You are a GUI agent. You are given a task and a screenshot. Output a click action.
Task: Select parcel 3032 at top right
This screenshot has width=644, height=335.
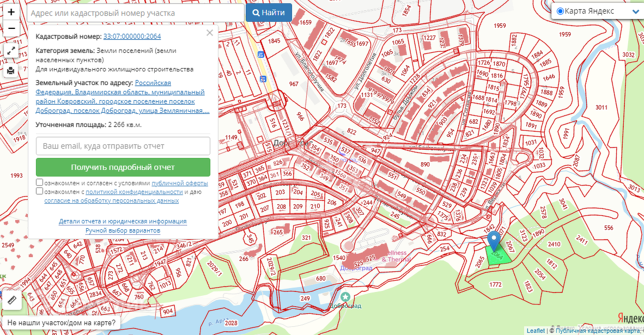(x=628, y=54)
